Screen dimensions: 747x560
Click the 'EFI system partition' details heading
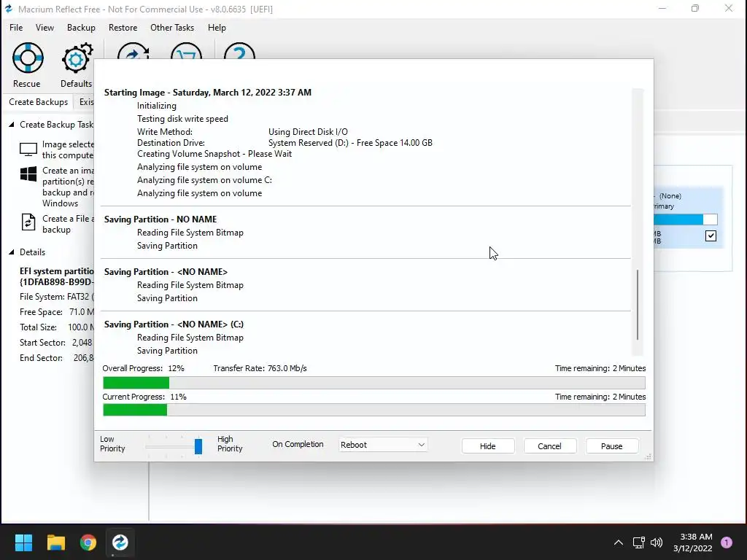tap(57, 271)
